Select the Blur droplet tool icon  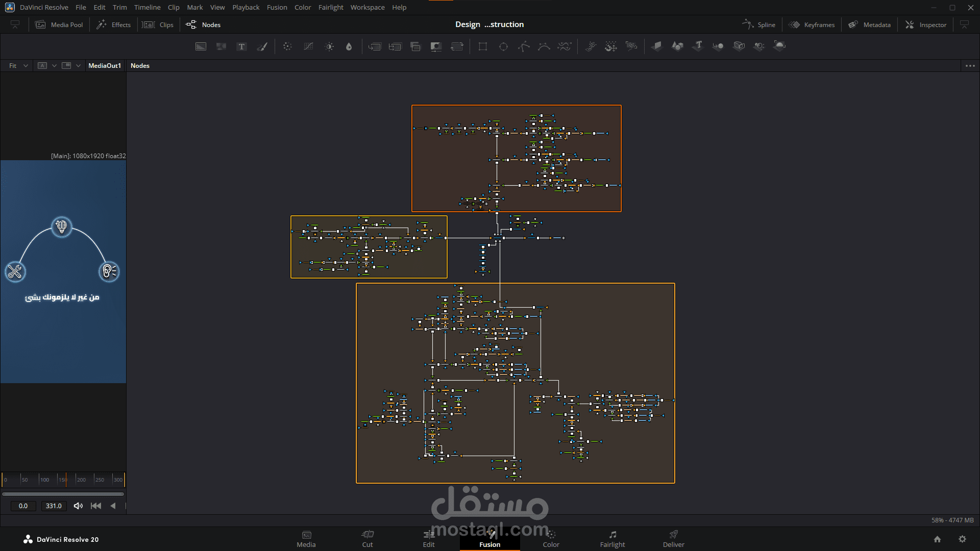tap(349, 46)
